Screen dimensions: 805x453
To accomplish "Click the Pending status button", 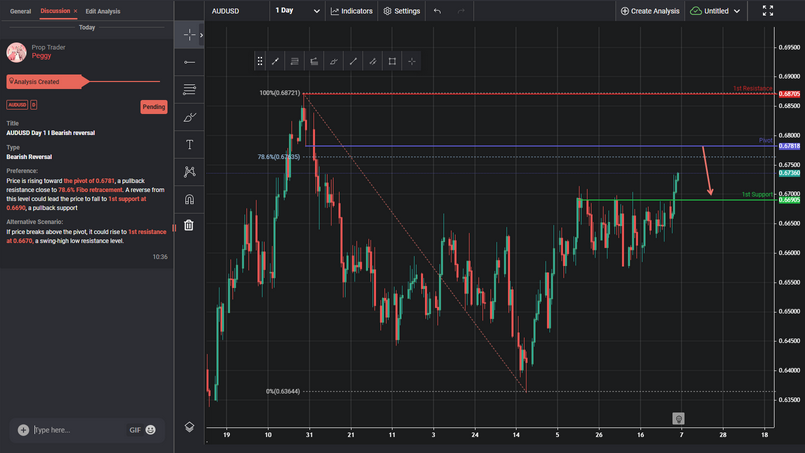I will (154, 107).
